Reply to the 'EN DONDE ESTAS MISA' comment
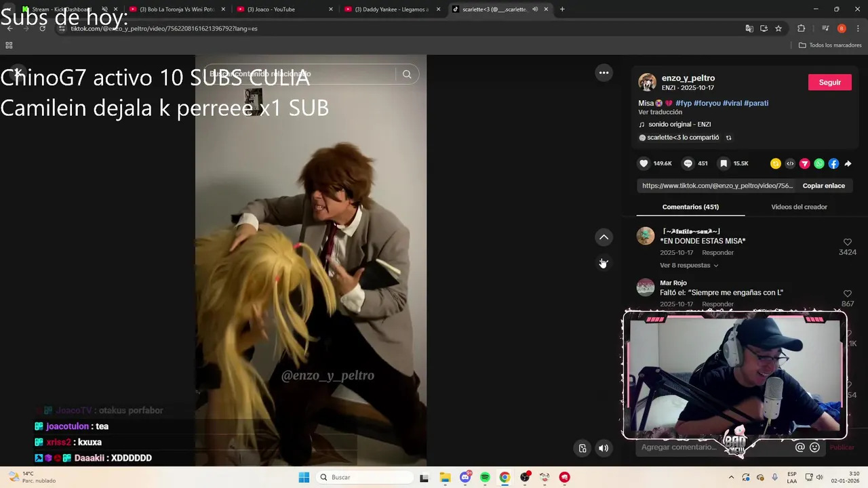Screen dimensions: 868x488 [717, 252]
